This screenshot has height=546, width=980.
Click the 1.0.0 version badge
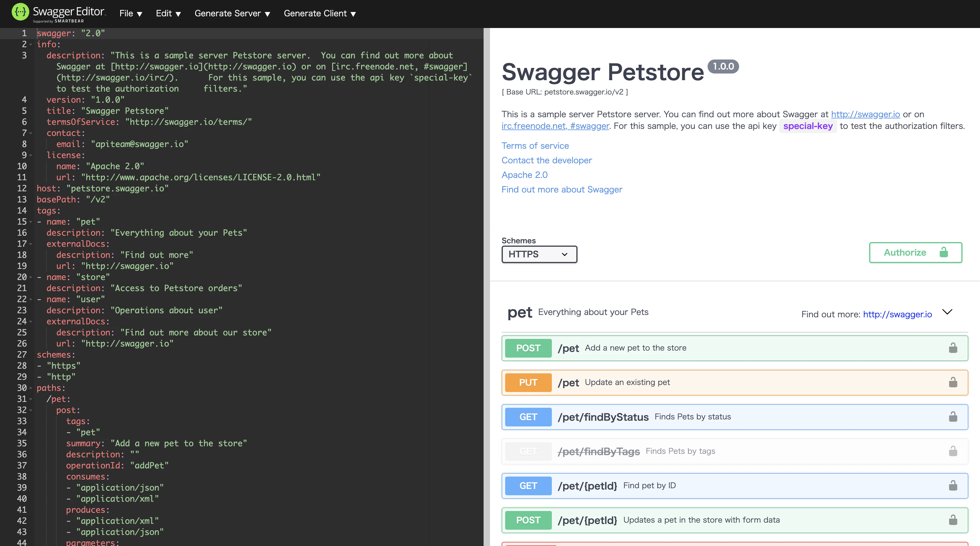723,66
